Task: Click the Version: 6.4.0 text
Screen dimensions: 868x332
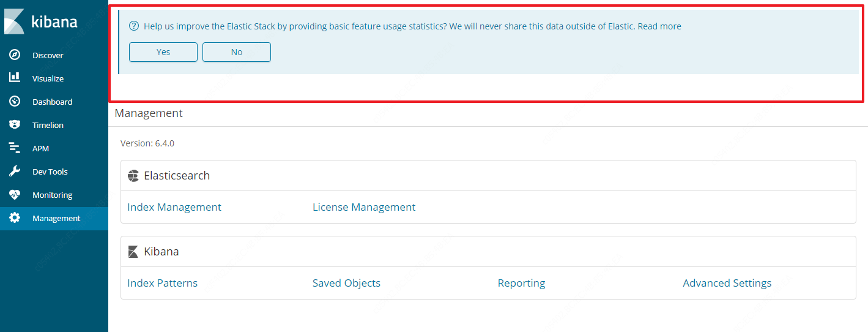Action: (147, 143)
